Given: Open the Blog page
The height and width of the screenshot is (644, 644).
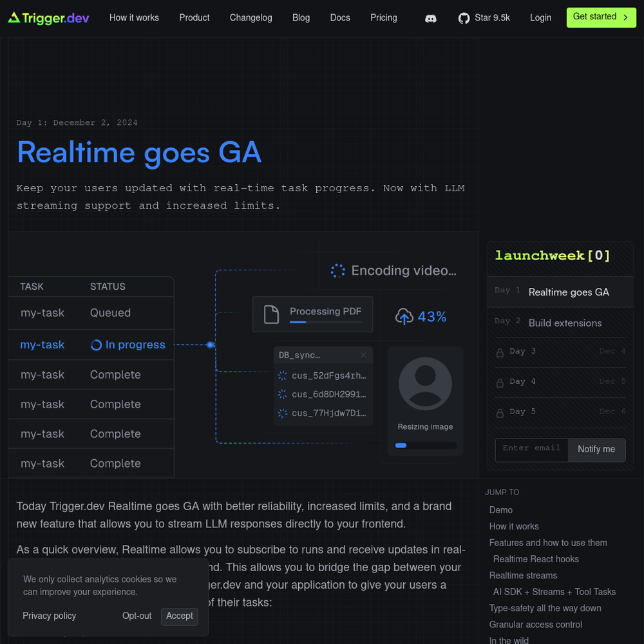Looking at the screenshot, I should [301, 17].
